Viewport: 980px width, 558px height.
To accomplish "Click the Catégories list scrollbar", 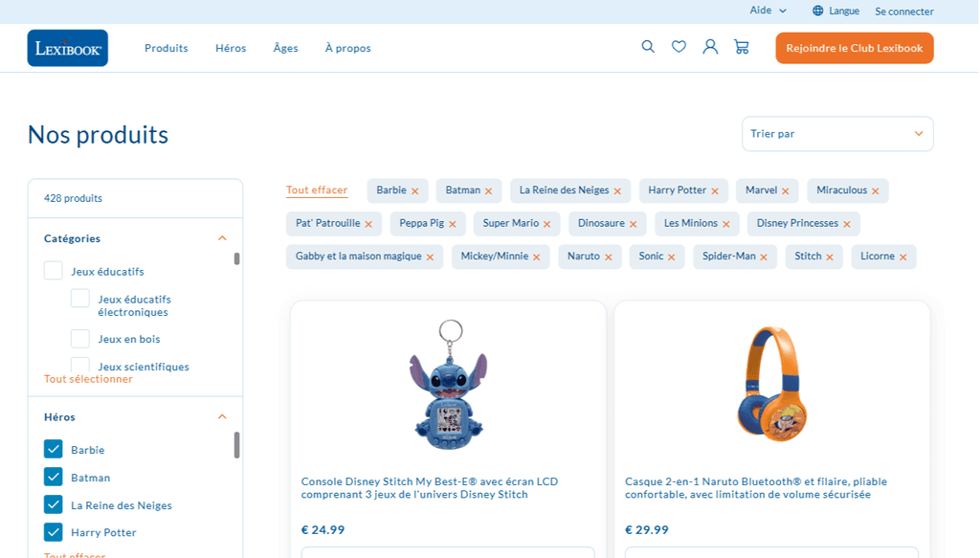I will point(237,258).
